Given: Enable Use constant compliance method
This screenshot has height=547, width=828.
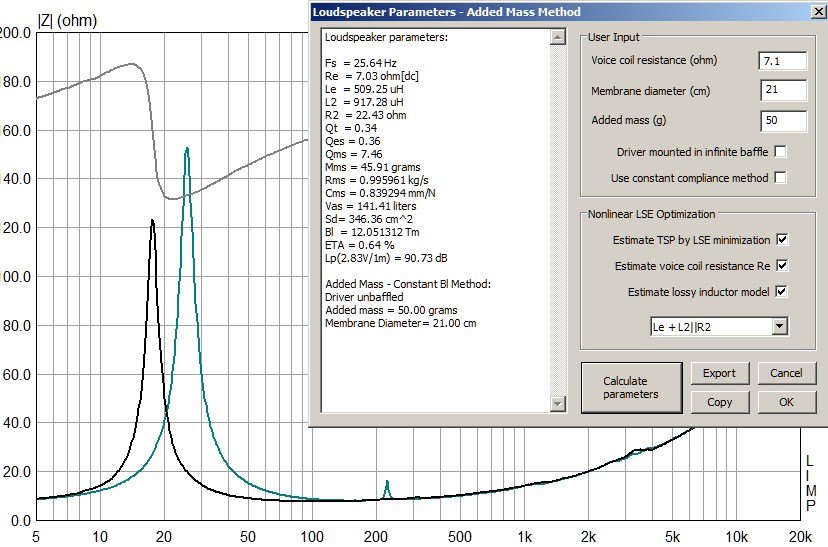Looking at the screenshot, I should click(780, 177).
